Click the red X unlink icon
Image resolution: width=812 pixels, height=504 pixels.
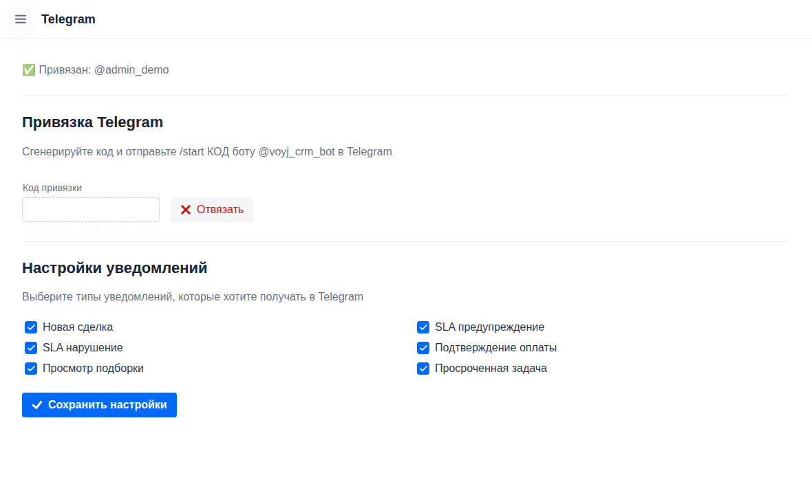click(x=185, y=210)
